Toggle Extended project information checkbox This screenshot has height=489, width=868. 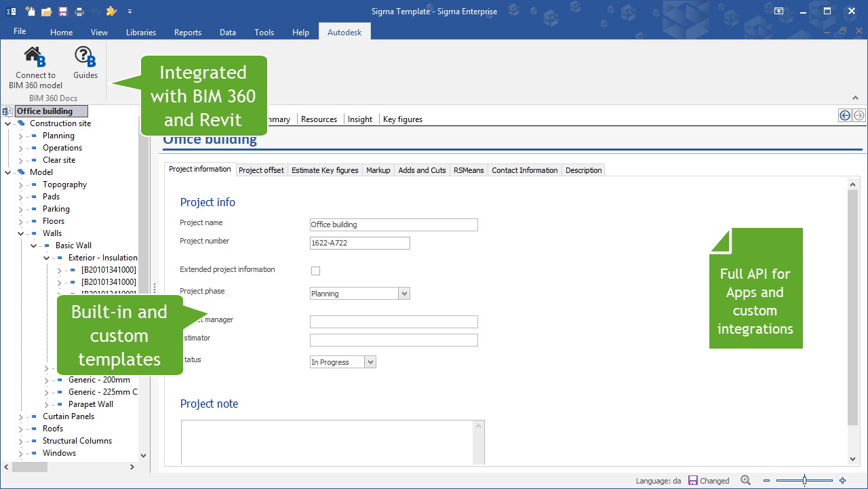click(x=315, y=271)
